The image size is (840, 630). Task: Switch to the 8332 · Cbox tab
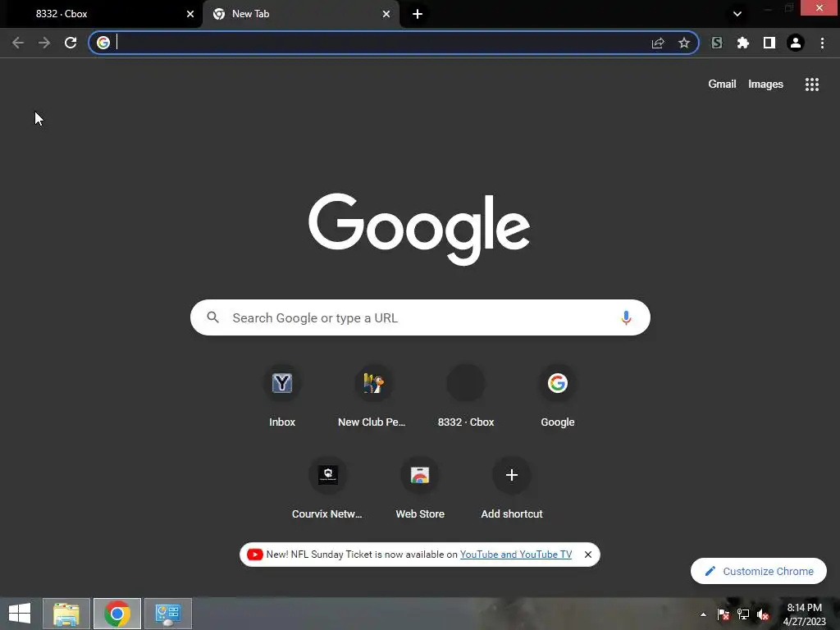(x=102, y=14)
